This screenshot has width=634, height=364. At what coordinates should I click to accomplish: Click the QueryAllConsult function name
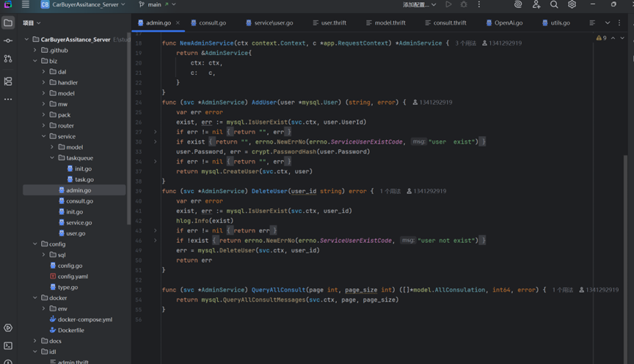[279, 290]
